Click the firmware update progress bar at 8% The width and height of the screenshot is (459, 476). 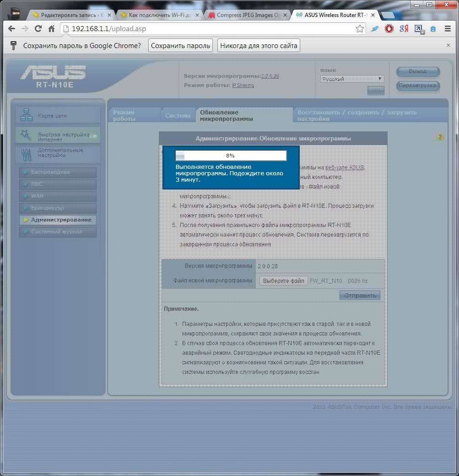(231, 156)
